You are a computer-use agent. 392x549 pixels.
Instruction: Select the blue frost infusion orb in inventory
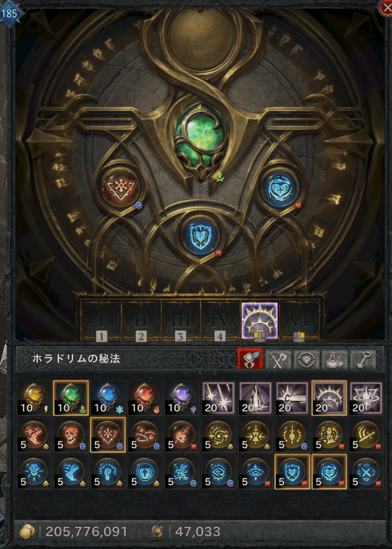tap(108, 398)
